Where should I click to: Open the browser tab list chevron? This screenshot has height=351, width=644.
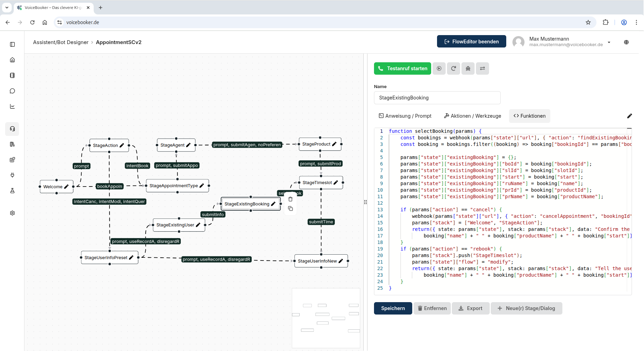coord(7,7)
